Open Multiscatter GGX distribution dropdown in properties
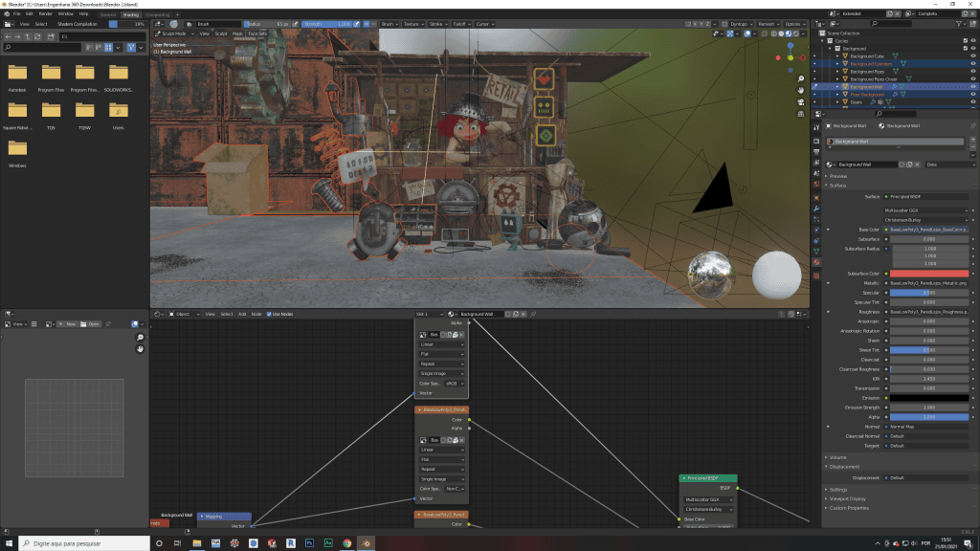This screenshot has height=551, width=980. pyautogui.click(x=926, y=210)
